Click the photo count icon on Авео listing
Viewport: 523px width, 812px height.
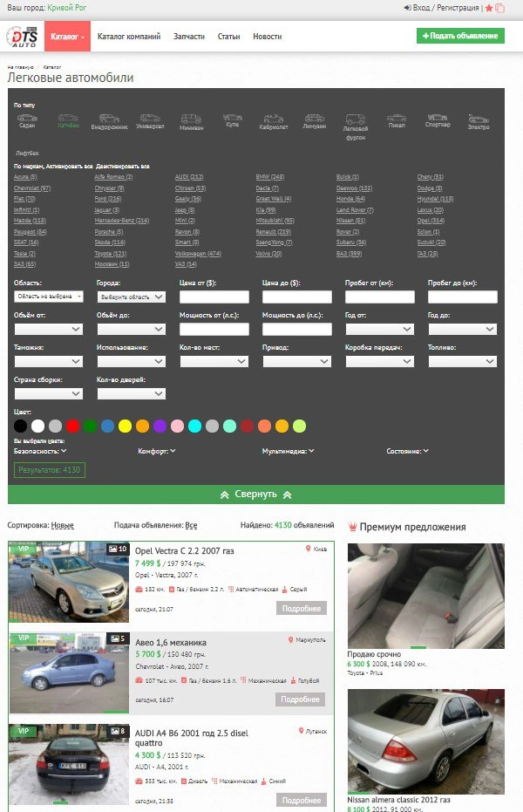pos(115,638)
